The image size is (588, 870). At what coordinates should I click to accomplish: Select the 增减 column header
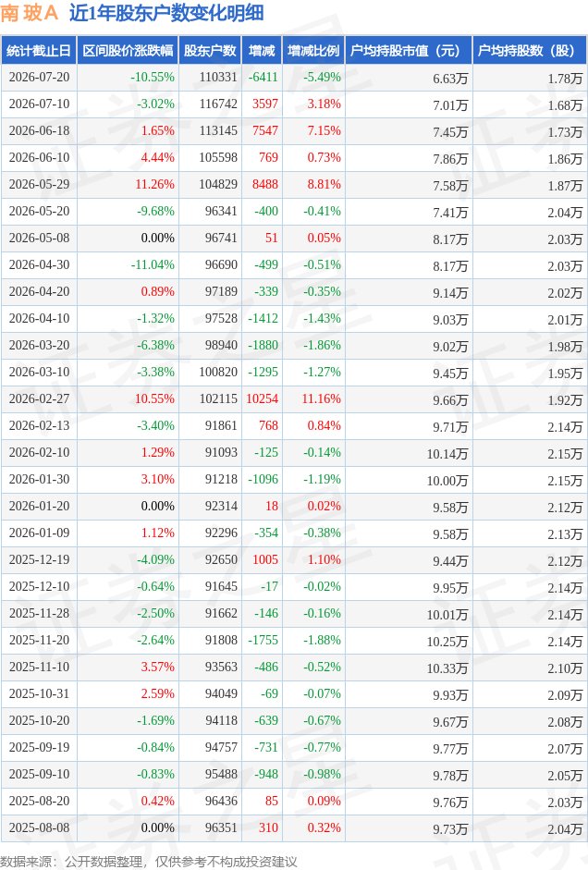pos(262,51)
